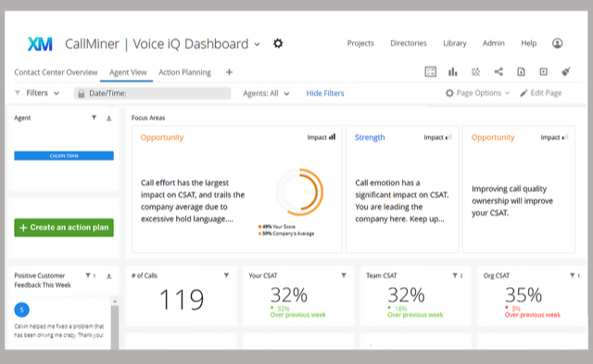This screenshot has height=364, width=593.
Task: Click the Hide Filters link
Action: (x=325, y=94)
